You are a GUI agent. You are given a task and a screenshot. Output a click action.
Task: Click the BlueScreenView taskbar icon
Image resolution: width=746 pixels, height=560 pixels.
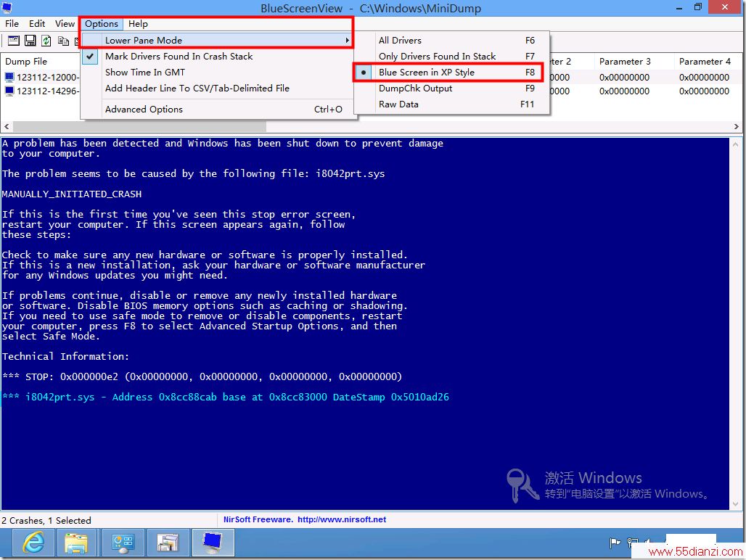point(213,543)
